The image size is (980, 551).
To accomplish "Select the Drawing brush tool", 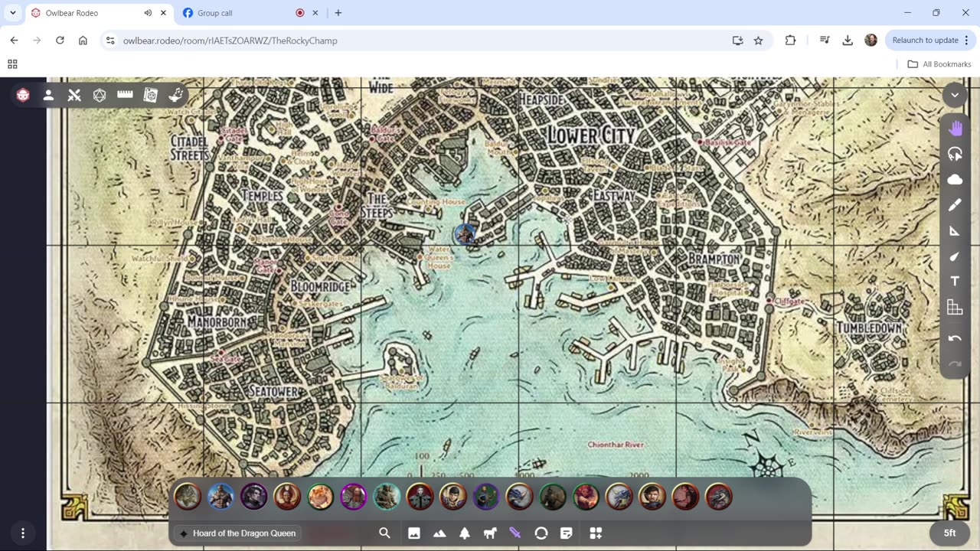I will click(955, 205).
